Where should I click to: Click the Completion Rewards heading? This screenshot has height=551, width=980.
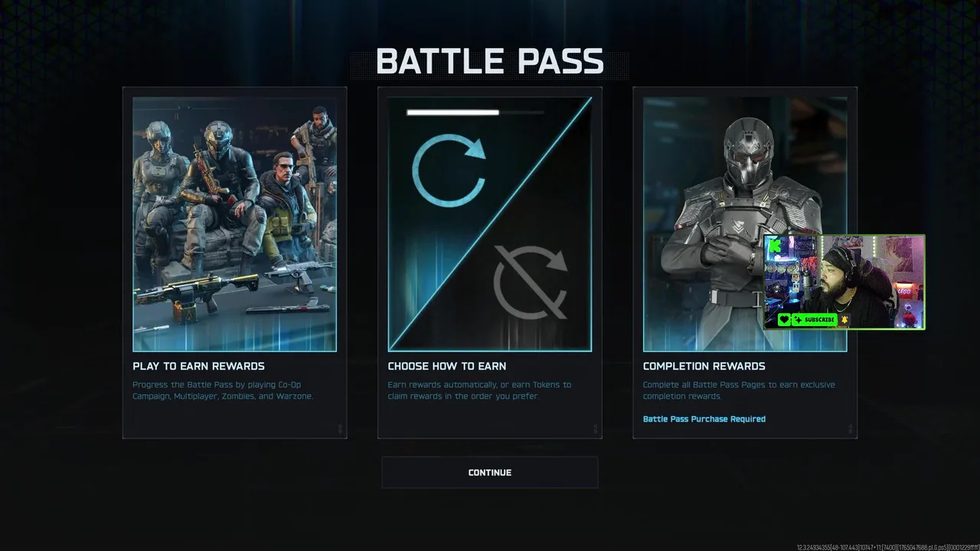704,366
